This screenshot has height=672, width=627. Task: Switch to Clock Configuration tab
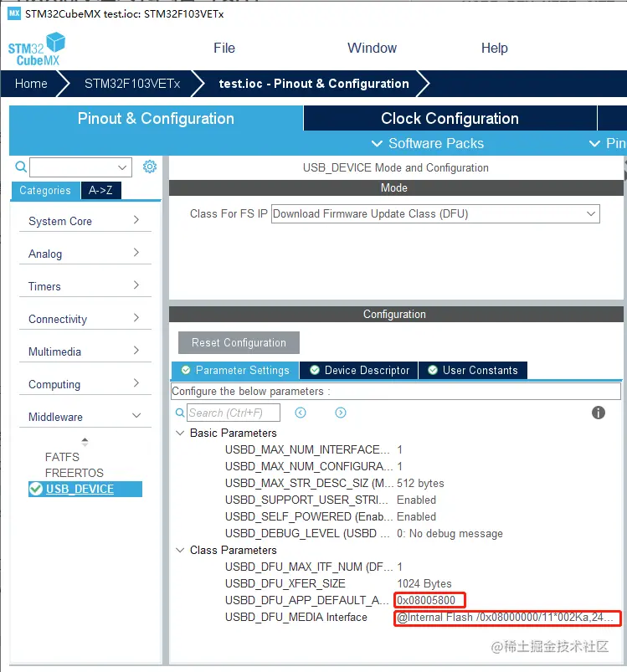point(450,118)
